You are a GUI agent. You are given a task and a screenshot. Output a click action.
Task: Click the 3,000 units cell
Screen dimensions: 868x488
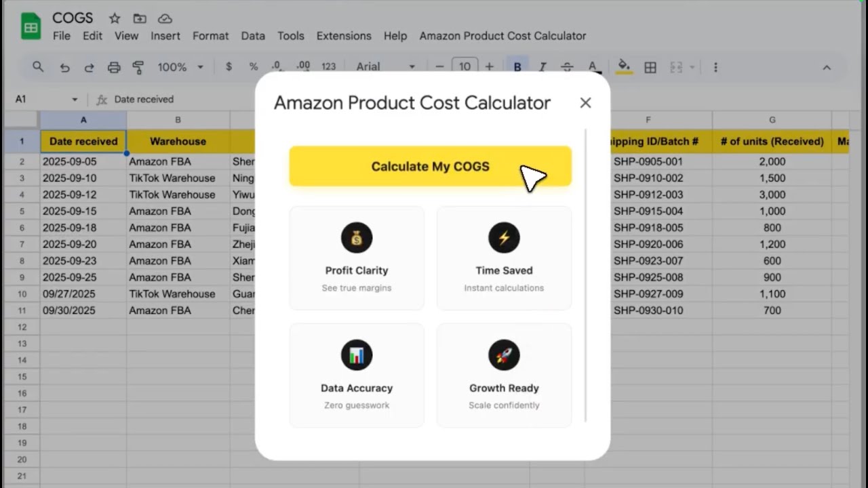772,195
